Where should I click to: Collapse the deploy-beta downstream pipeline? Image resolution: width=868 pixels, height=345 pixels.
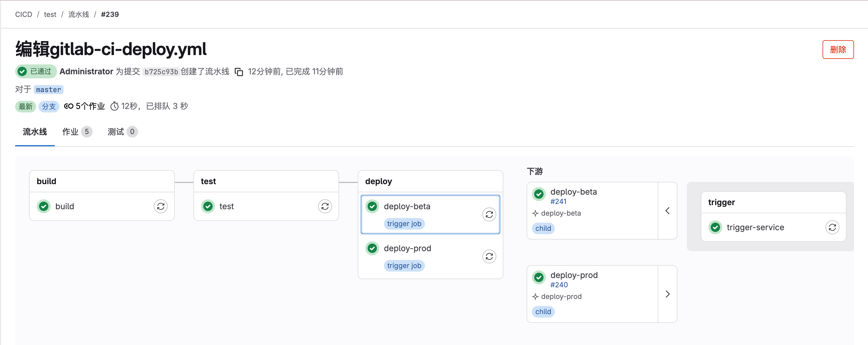click(667, 211)
